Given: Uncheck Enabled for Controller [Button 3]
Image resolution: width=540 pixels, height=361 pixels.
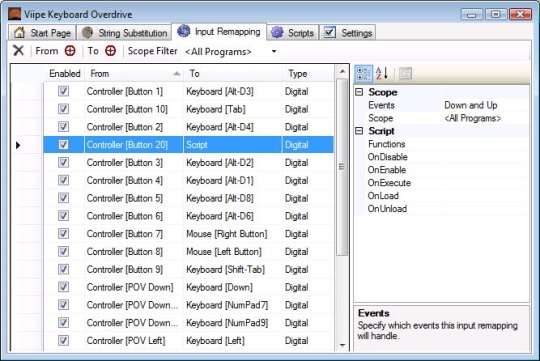Looking at the screenshot, I should [x=63, y=162].
